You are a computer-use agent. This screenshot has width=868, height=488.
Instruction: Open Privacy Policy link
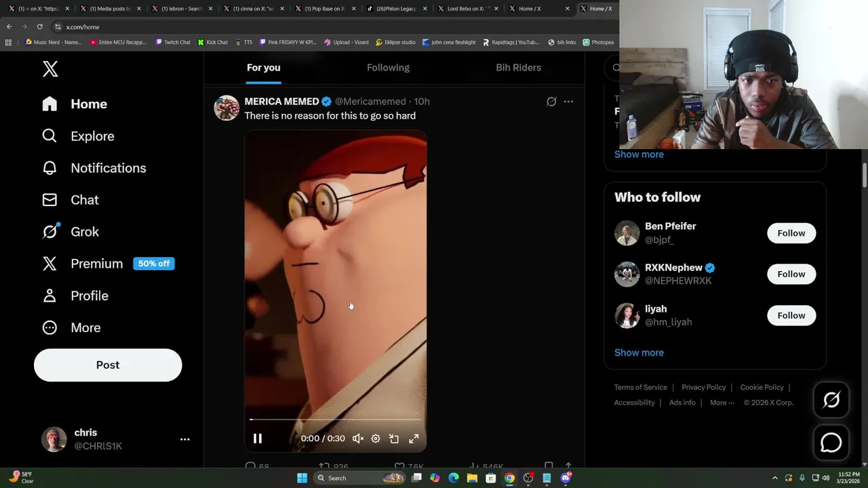pyautogui.click(x=703, y=387)
